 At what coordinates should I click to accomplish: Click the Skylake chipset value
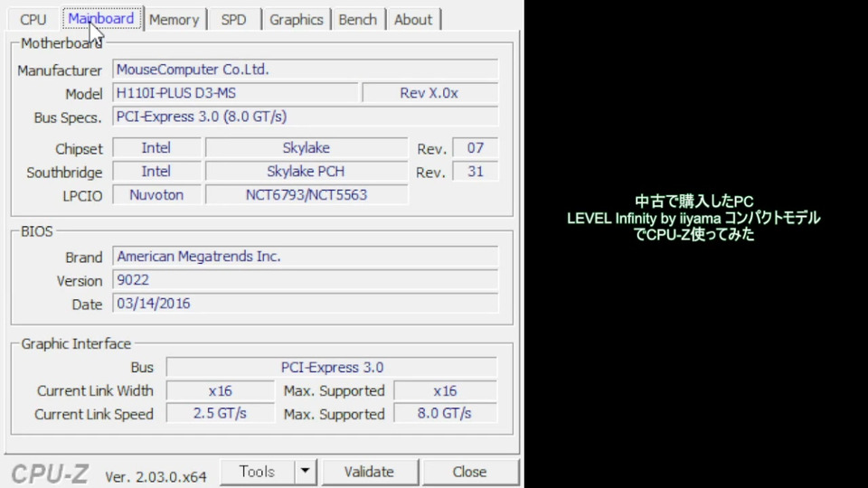(307, 148)
